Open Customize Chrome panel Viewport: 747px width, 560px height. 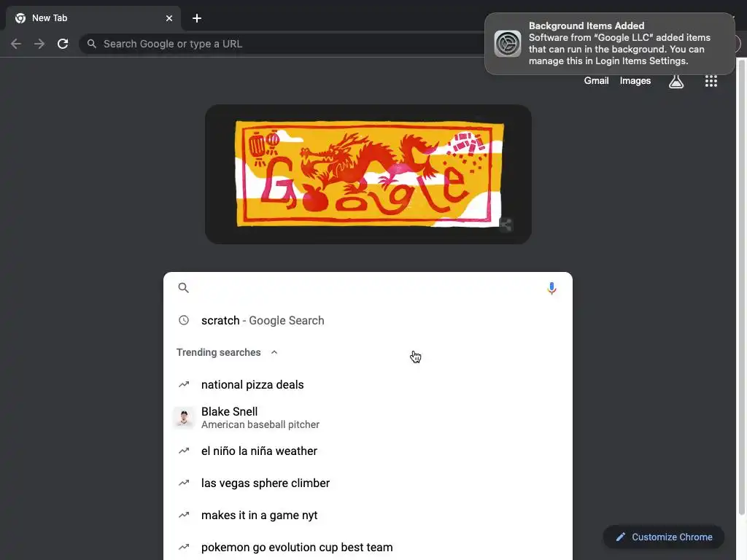(x=664, y=537)
